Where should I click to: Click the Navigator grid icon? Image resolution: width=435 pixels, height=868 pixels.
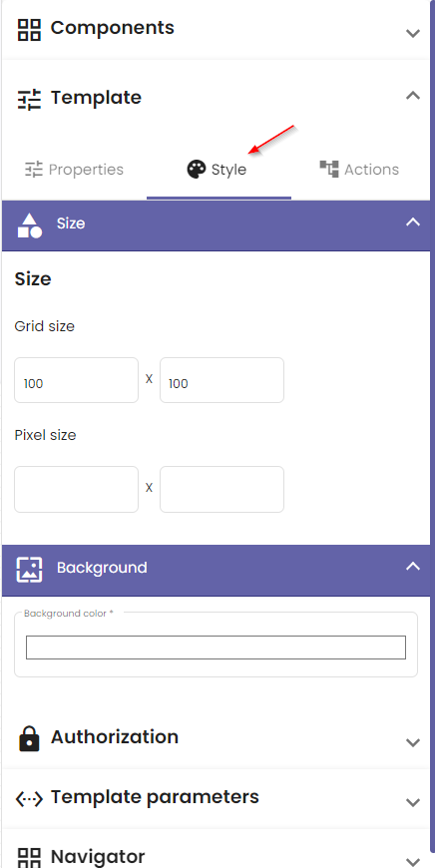click(x=29, y=858)
